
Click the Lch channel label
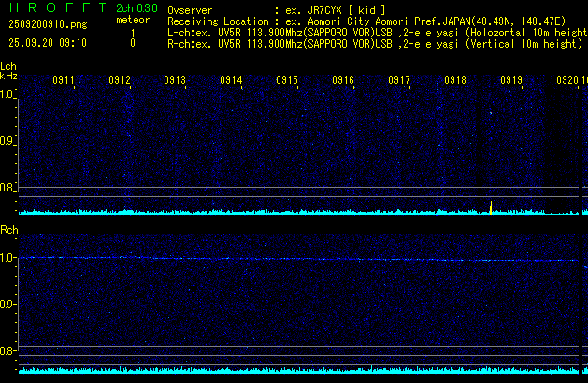tap(8, 66)
